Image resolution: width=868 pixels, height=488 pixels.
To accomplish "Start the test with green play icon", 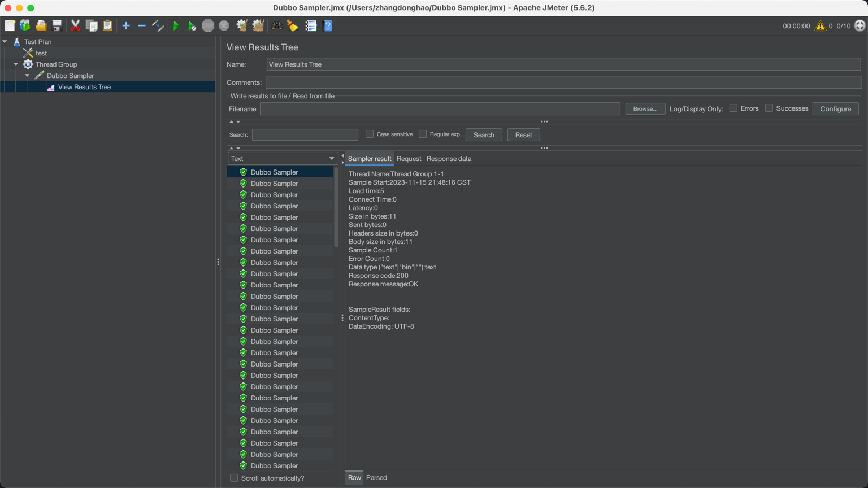I will point(176,25).
